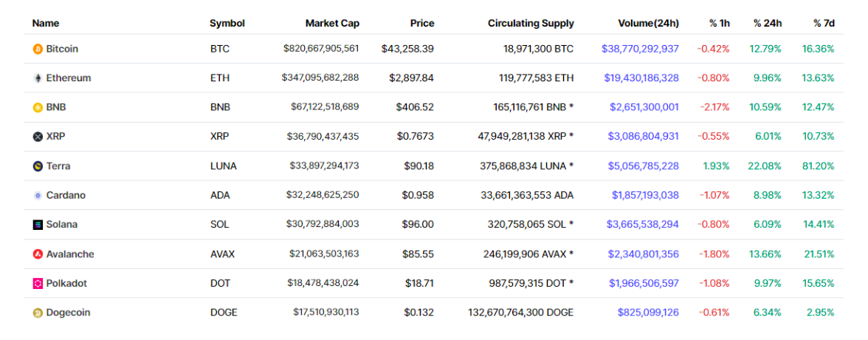Open Terra volume $5,056,785,228 link
Image resolution: width=868 pixels, height=340 pixels.
(x=644, y=166)
